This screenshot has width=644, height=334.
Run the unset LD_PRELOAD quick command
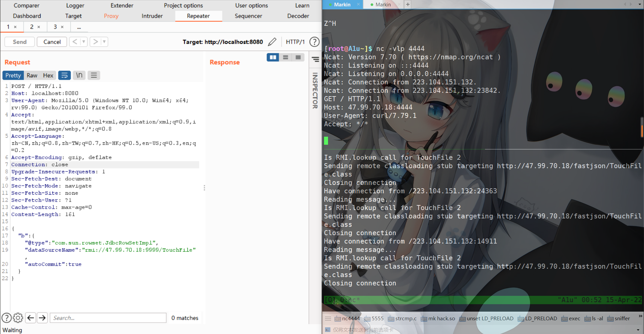point(486,319)
